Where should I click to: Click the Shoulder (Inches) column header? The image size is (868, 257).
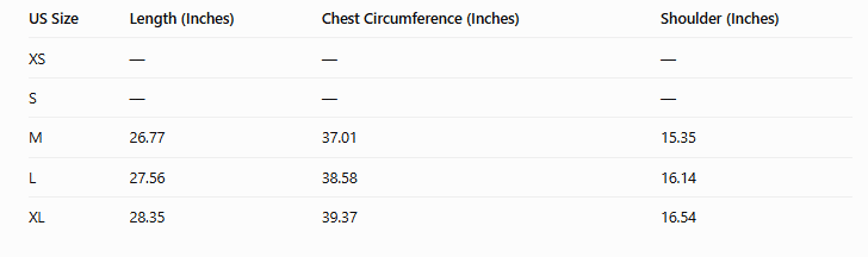coord(719,19)
